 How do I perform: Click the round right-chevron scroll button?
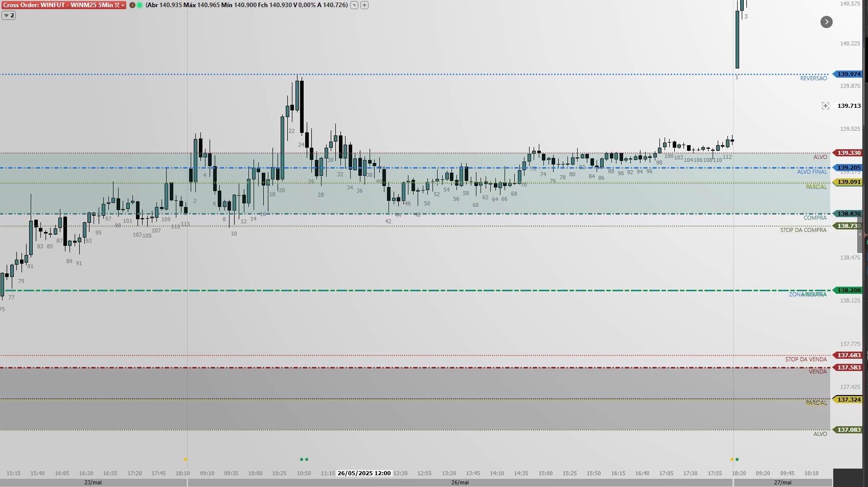click(827, 22)
